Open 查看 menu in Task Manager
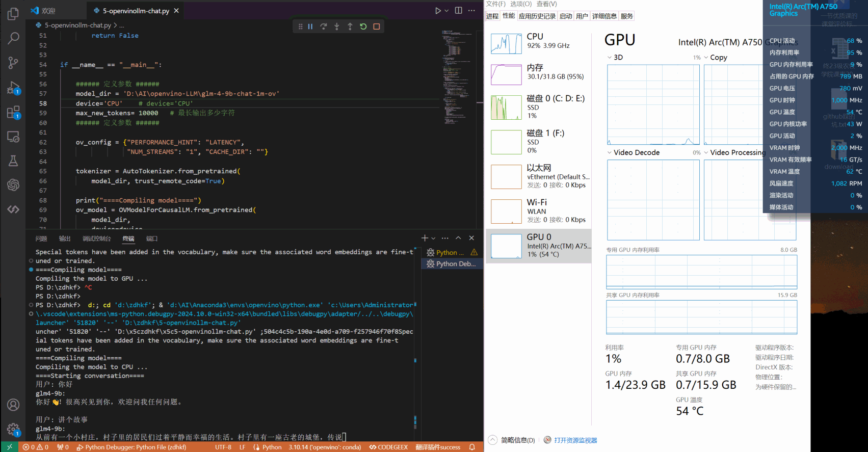 click(x=547, y=4)
